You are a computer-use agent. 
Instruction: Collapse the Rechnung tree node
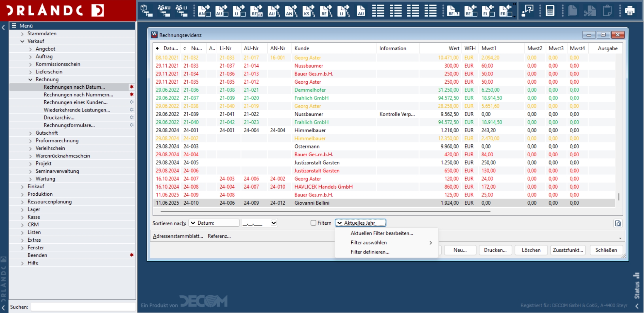tap(31, 80)
